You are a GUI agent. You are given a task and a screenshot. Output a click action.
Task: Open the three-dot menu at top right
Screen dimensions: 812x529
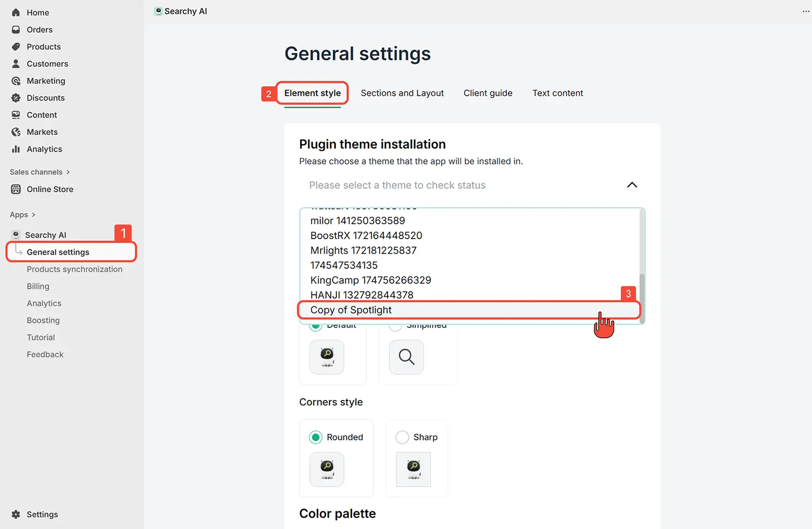tap(806, 11)
